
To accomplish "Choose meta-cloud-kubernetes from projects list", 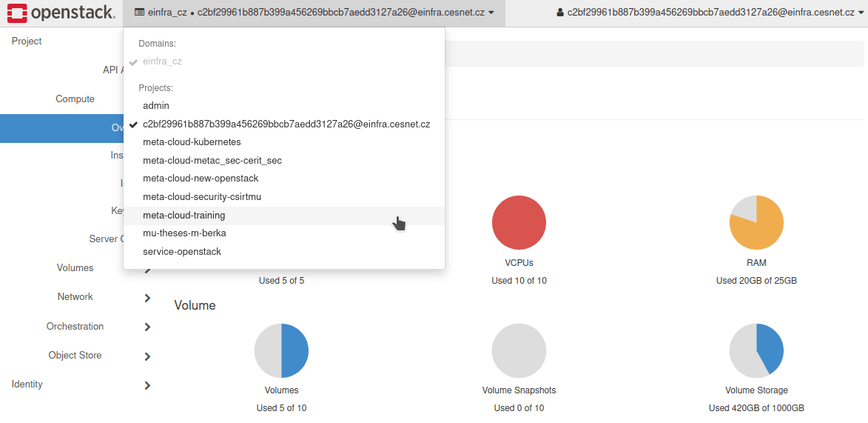I will (192, 142).
